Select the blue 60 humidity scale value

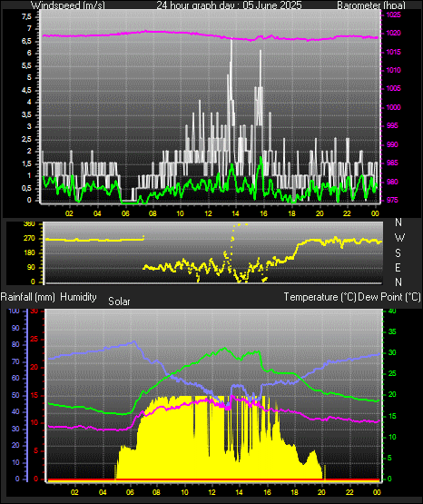(x=15, y=379)
